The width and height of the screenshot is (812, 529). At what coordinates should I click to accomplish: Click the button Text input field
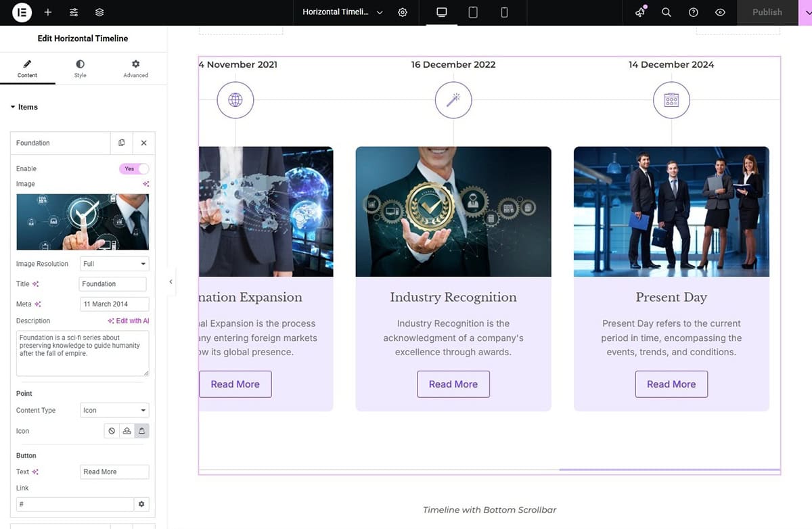tap(114, 472)
